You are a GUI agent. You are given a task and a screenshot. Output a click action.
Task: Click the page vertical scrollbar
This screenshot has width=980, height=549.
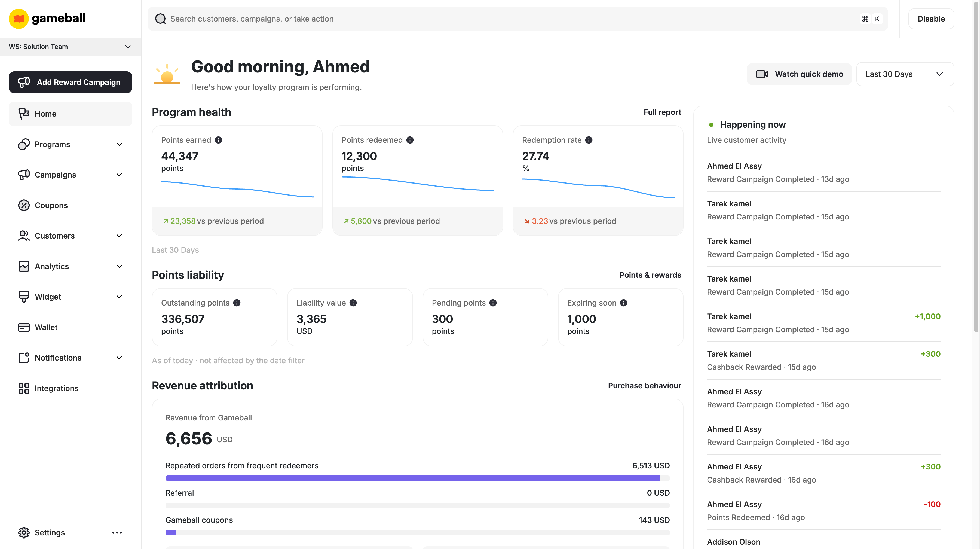coord(976,167)
